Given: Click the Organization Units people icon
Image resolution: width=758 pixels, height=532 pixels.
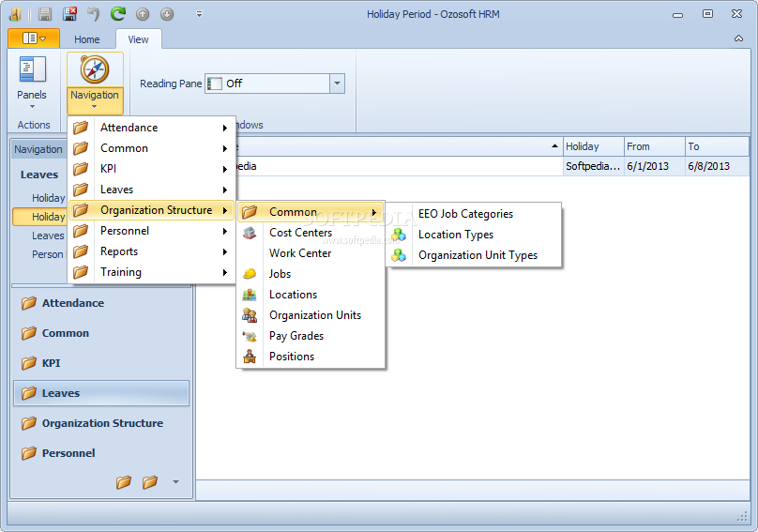Looking at the screenshot, I should pyautogui.click(x=250, y=315).
